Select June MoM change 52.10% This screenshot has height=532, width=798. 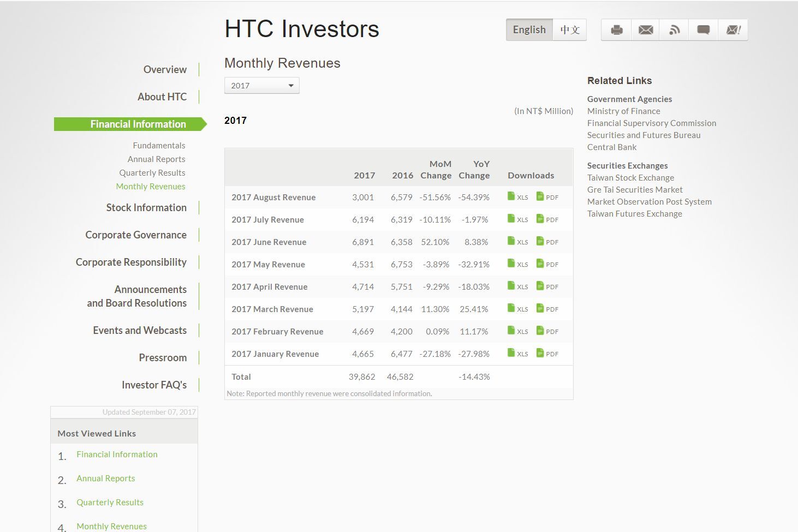(x=435, y=242)
